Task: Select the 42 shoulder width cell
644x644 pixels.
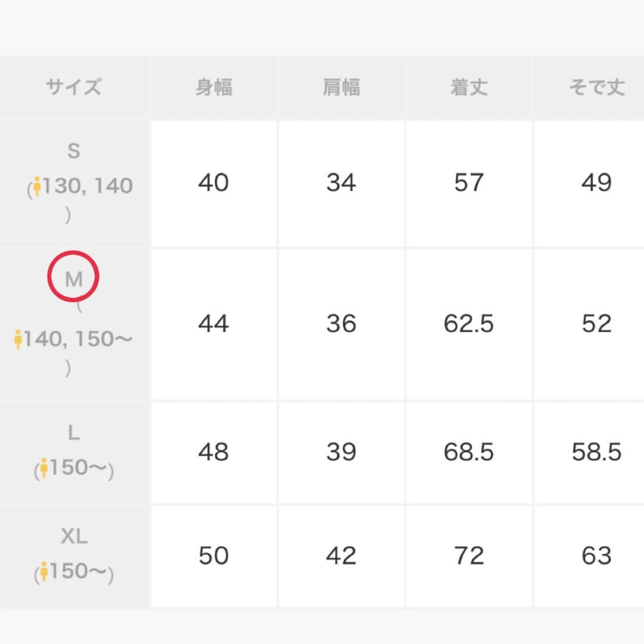Action: pos(341,556)
